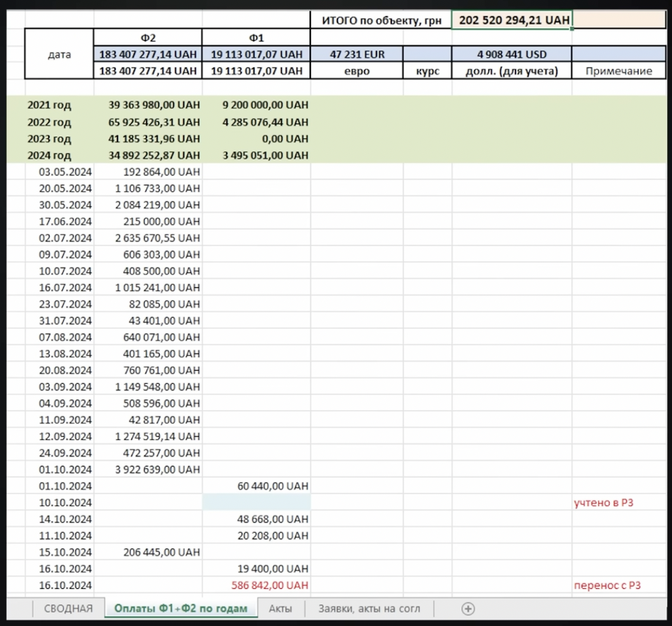The width and height of the screenshot is (672, 626).
Task: Select the date 09.07.2024
Action: tap(59, 254)
